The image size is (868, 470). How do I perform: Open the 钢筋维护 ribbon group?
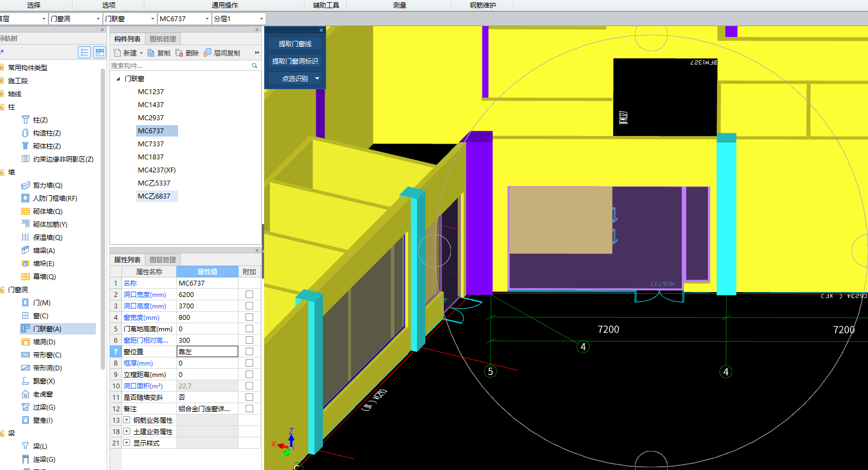coord(483,5)
